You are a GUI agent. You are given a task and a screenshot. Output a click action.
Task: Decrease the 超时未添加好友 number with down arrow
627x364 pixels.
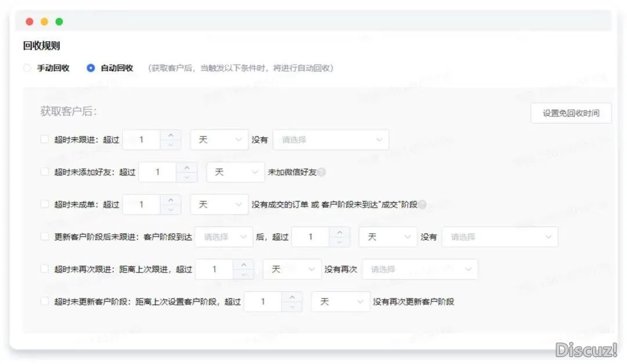(187, 177)
